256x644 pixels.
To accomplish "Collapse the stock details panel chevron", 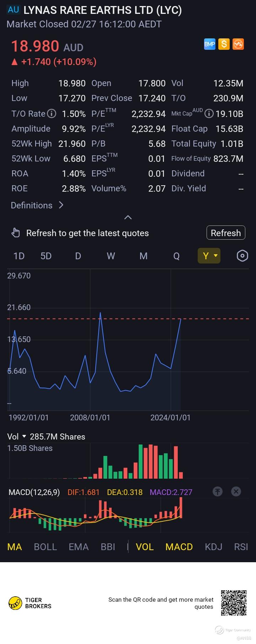I will pos(128,217).
